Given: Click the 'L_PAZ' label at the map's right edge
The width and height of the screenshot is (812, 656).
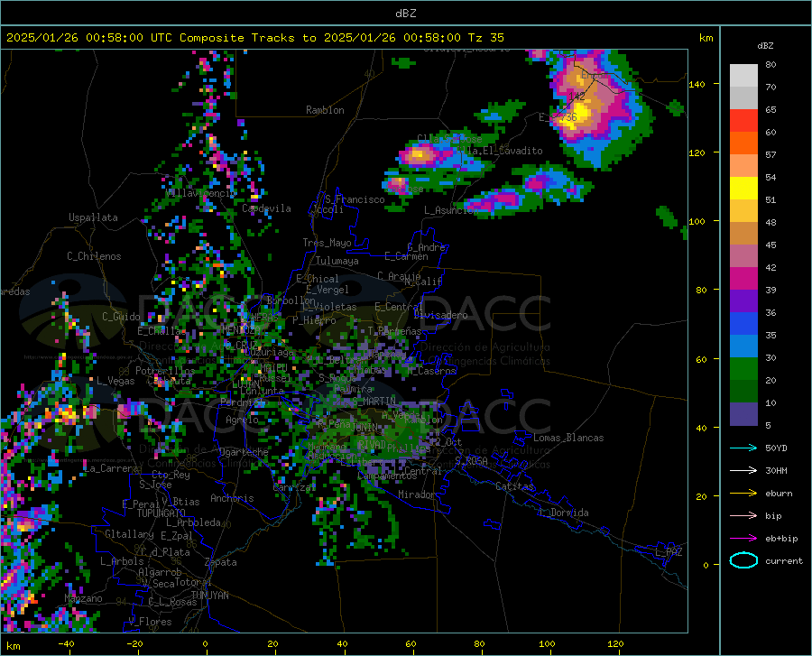Looking at the screenshot, I should click(669, 552).
